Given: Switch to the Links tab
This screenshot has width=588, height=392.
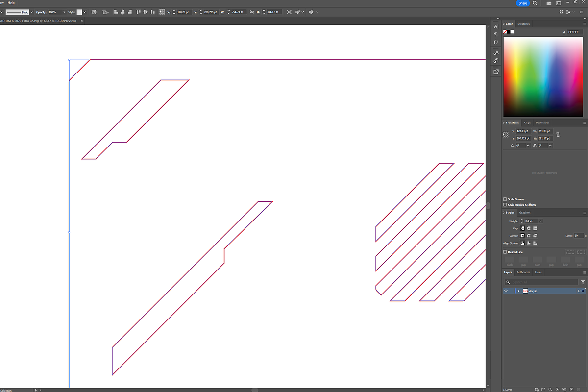Looking at the screenshot, I should (539, 272).
